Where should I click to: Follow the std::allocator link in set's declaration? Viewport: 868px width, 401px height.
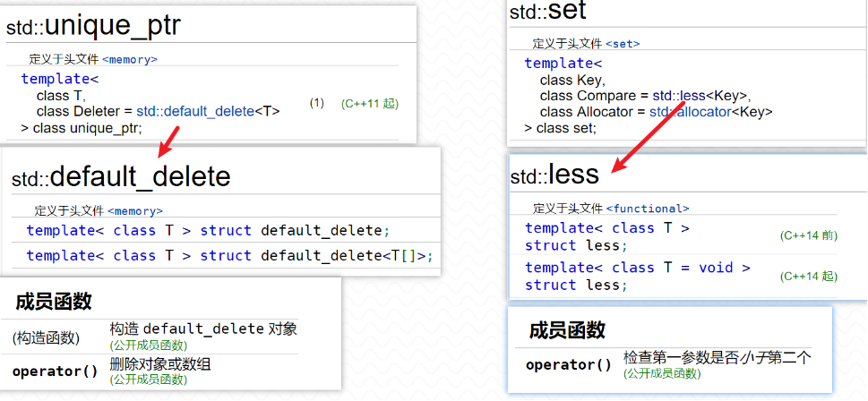691,112
